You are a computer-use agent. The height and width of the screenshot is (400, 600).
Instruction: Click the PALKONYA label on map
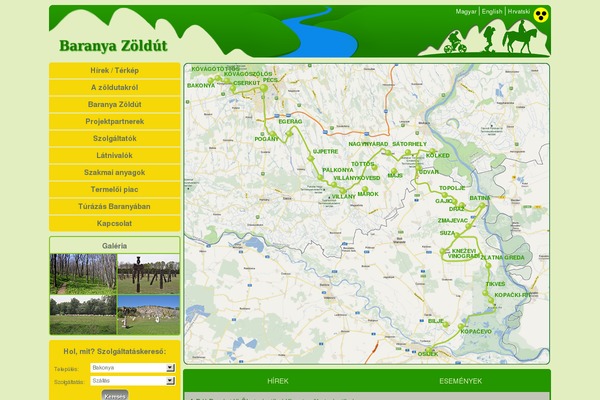coord(338,170)
